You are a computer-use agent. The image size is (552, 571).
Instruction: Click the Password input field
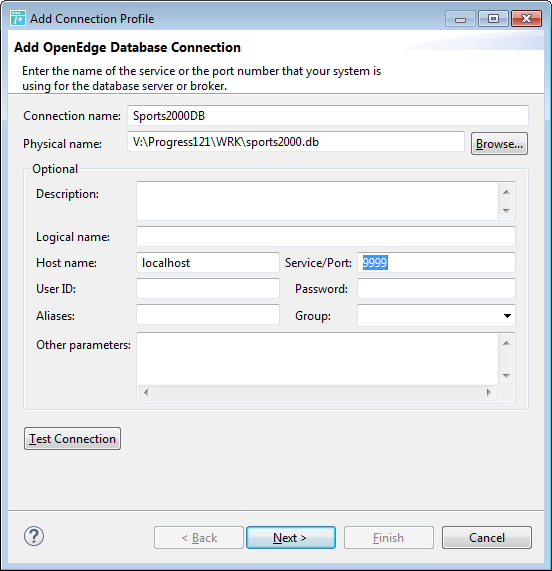point(436,289)
